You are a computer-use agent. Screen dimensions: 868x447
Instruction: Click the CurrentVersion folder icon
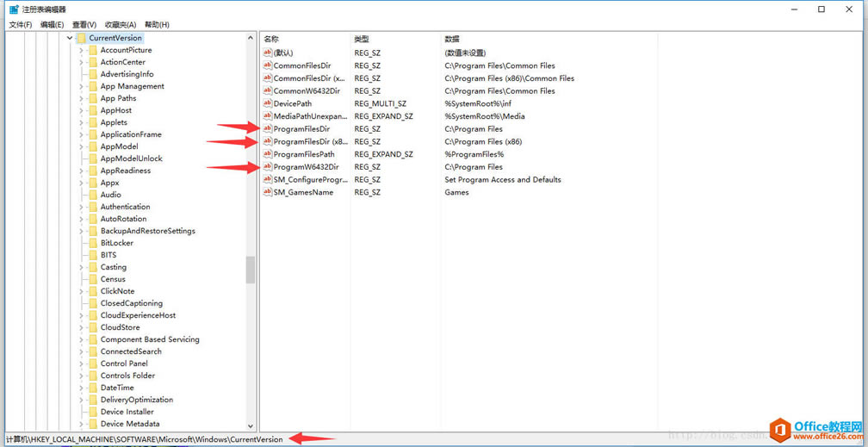81,38
